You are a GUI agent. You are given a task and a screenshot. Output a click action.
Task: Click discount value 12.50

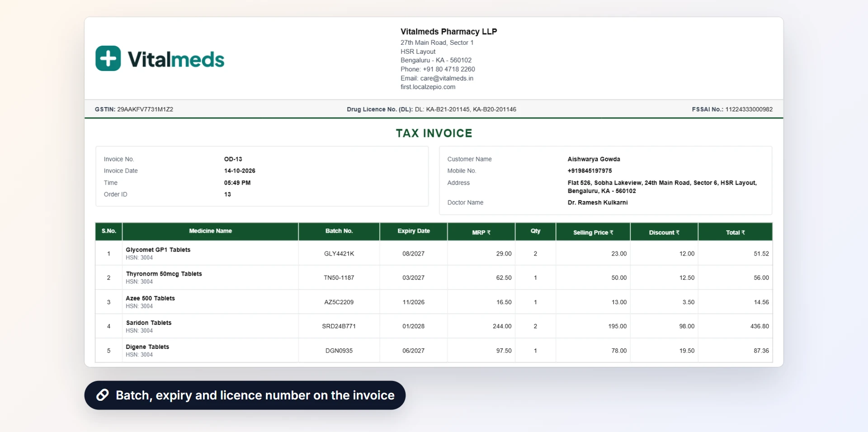coord(687,278)
